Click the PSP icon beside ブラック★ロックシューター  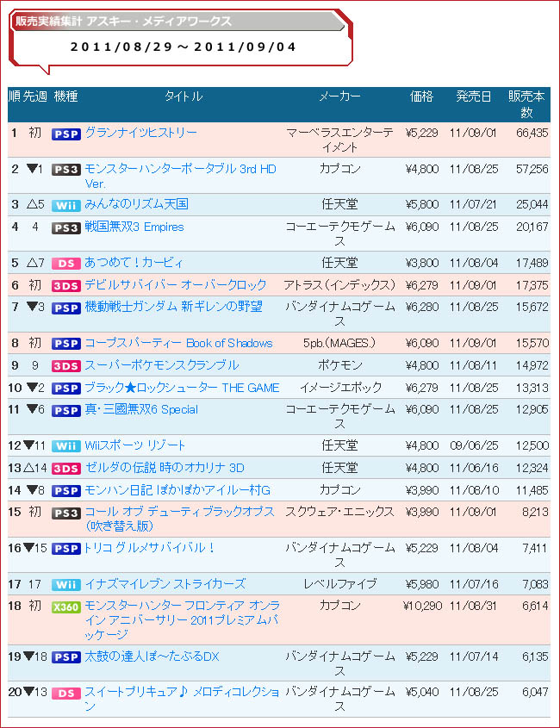[x=66, y=389]
